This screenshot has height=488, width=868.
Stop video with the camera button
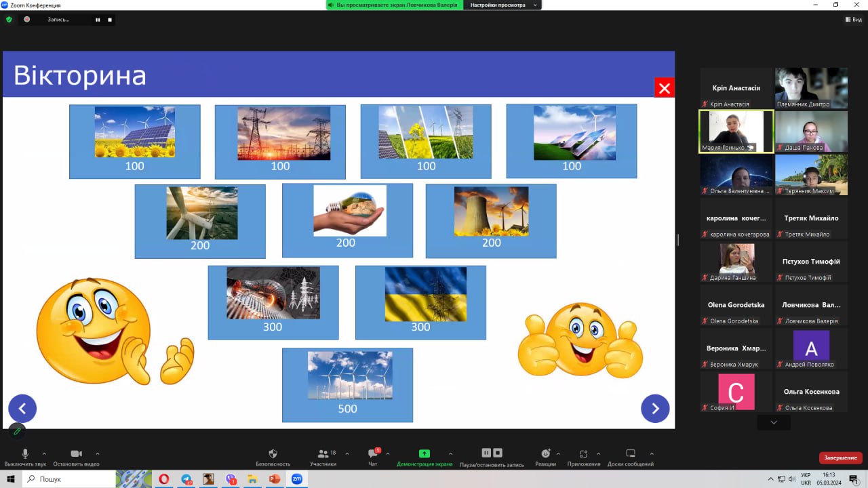pos(76,454)
